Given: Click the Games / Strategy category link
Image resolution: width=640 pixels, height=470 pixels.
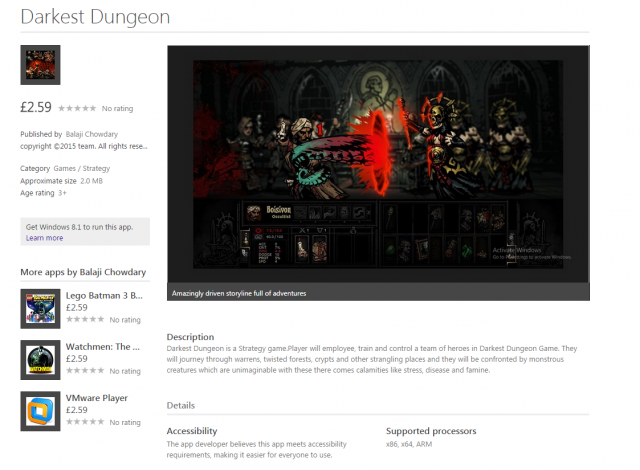Looking at the screenshot, I should pyautogui.click(x=82, y=168).
